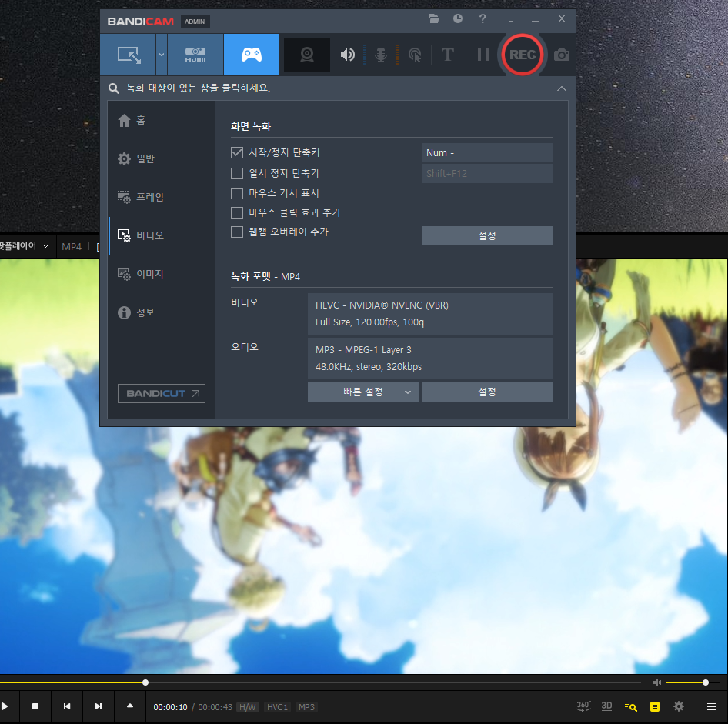Toggle 360° video mode in player
Screen dimensions: 728x724
tap(583, 706)
